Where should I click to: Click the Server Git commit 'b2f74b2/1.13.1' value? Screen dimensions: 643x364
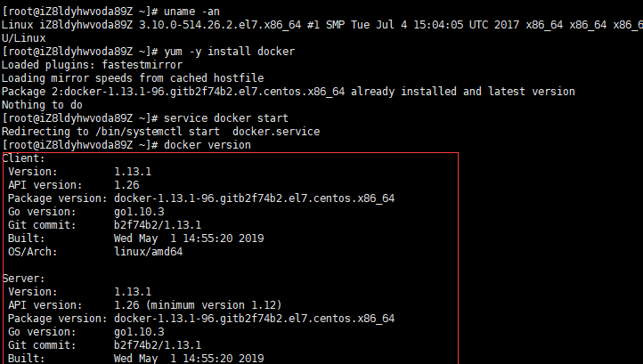[x=158, y=345]
